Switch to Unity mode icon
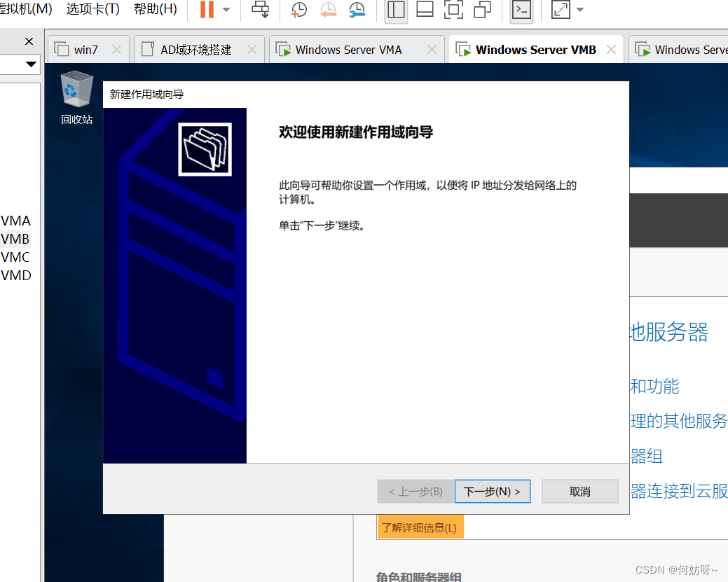Image resolution: width=728 pixels, height=582 pixels. coord(482,10)
